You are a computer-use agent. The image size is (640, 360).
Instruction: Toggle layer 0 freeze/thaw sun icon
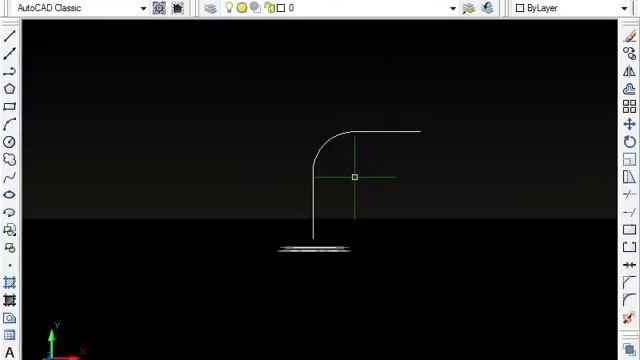[242, 8]
